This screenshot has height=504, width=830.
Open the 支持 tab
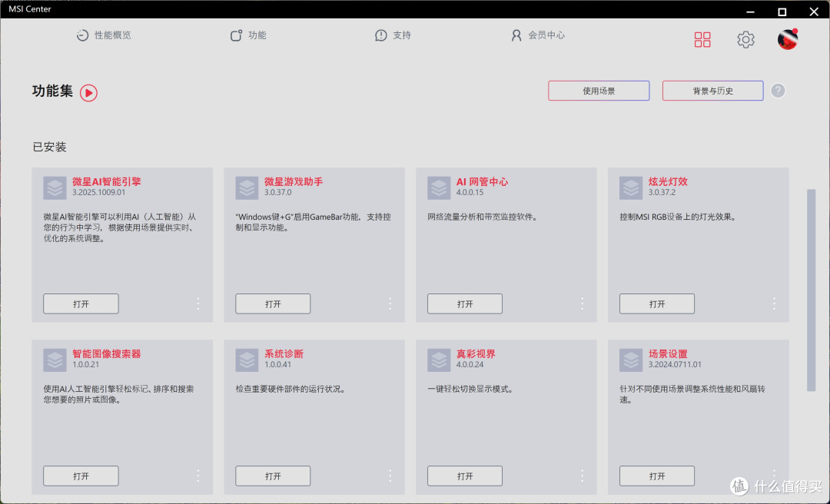393,35
